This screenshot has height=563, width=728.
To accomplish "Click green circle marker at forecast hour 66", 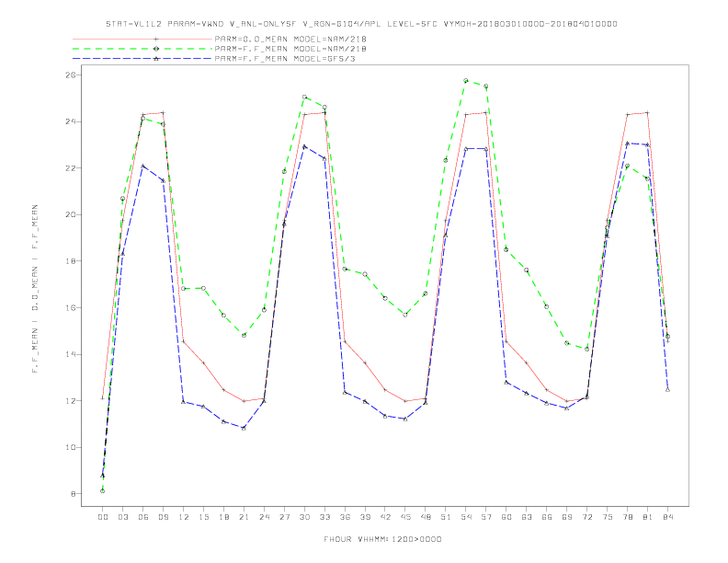I will click(547, 306).
